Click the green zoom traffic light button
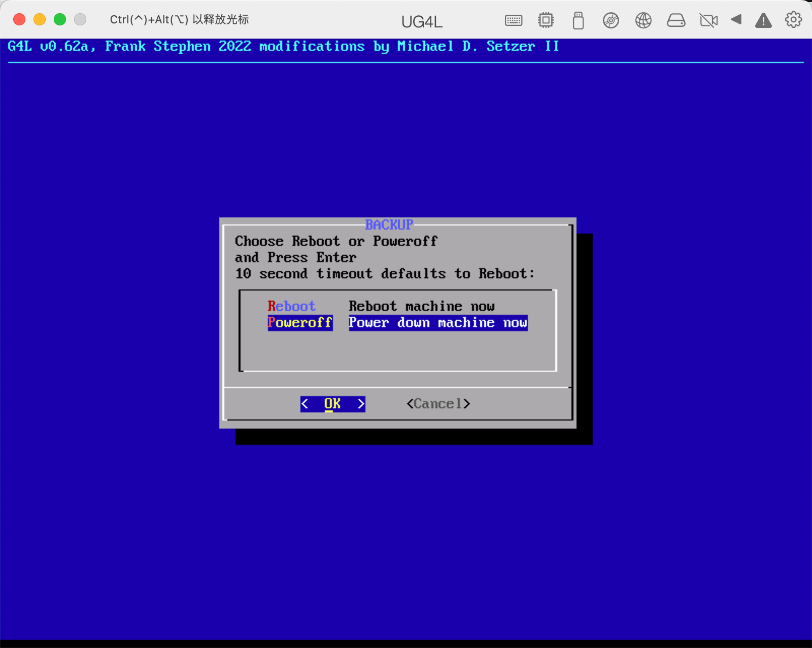812x648 pixels. 59,19
